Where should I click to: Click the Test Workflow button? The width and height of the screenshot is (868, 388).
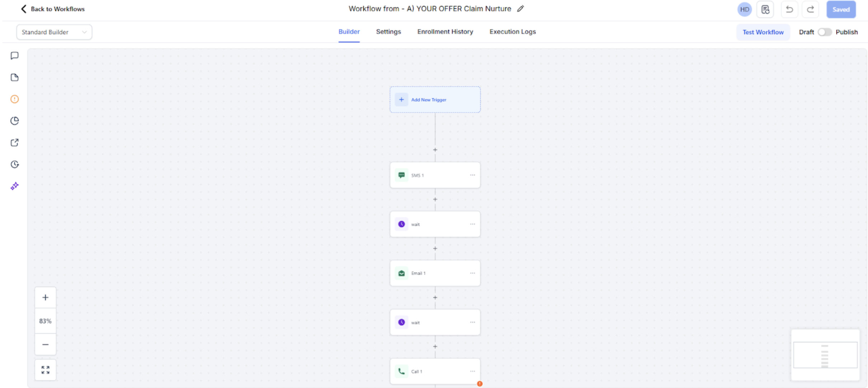763,32
